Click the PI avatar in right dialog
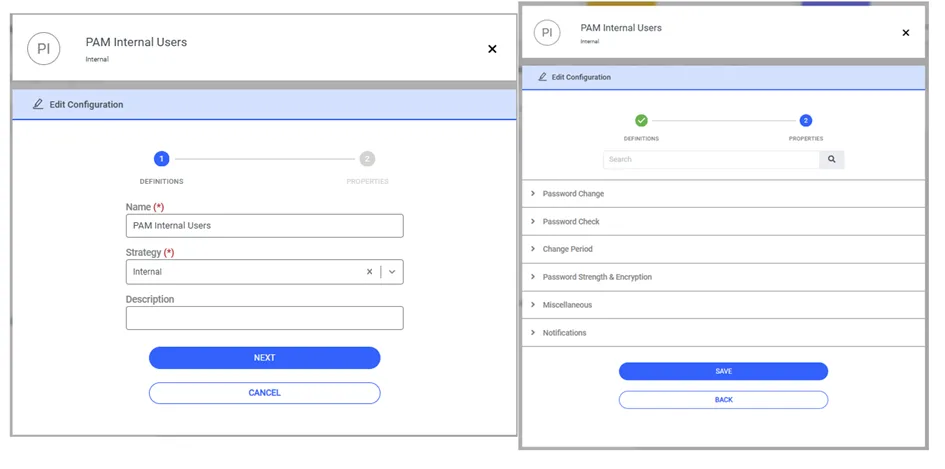This screenshot has width=945, height=469. (547, 33)
